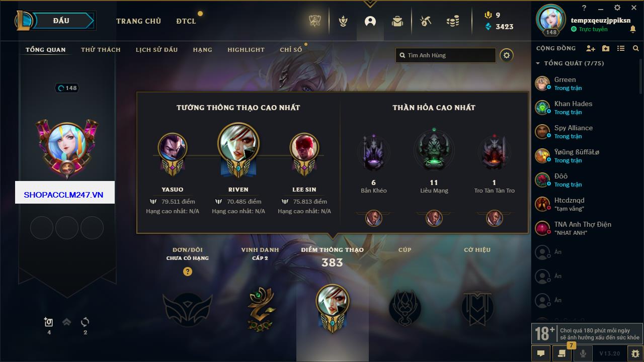Screen dimensions: 644x362
Task: Open the Collection backpack icon
Action: 397,21
